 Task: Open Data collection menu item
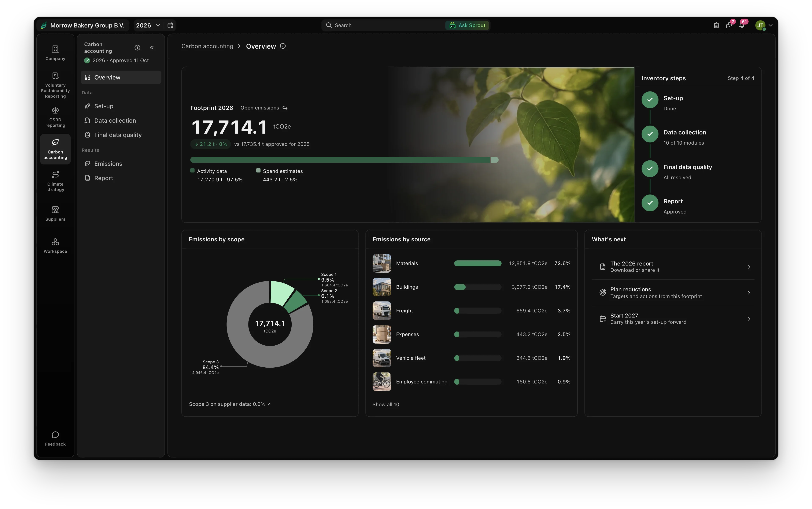point(121,120)
